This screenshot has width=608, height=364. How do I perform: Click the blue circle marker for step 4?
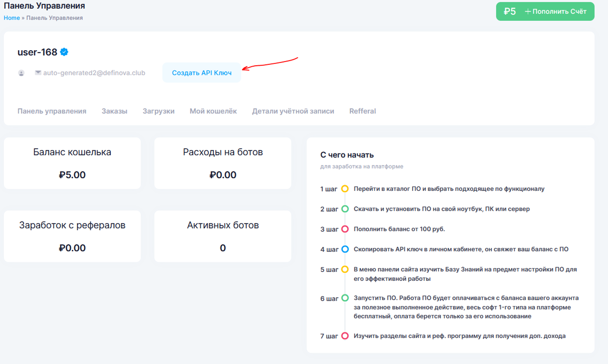pos(345,249)
